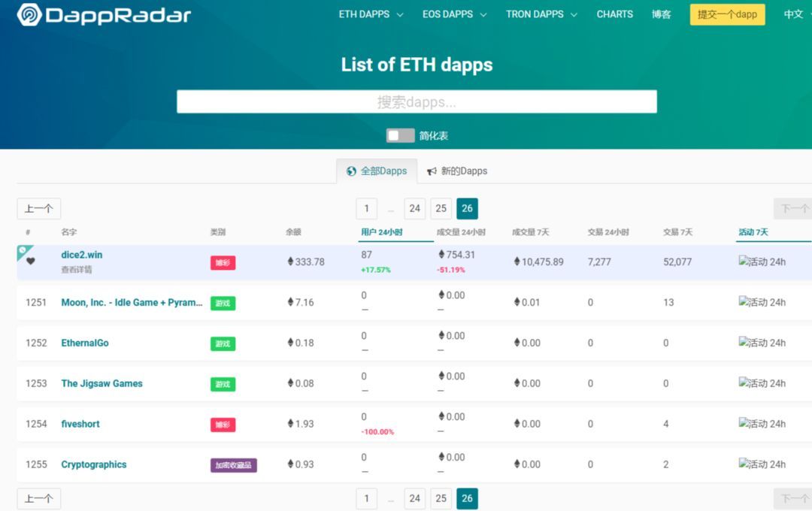Screen dimensions: 812x511
Task: Go to page 24 in top pagination
Action: pos(415,209)
